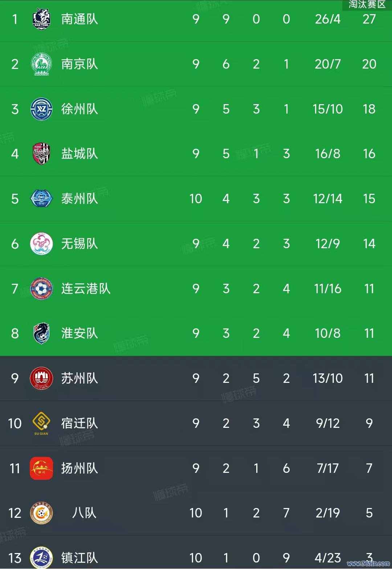Viewport: 392px width, 569px height.
Task: Select the 淮安队 dragon crest
Action: coord(41,333)
